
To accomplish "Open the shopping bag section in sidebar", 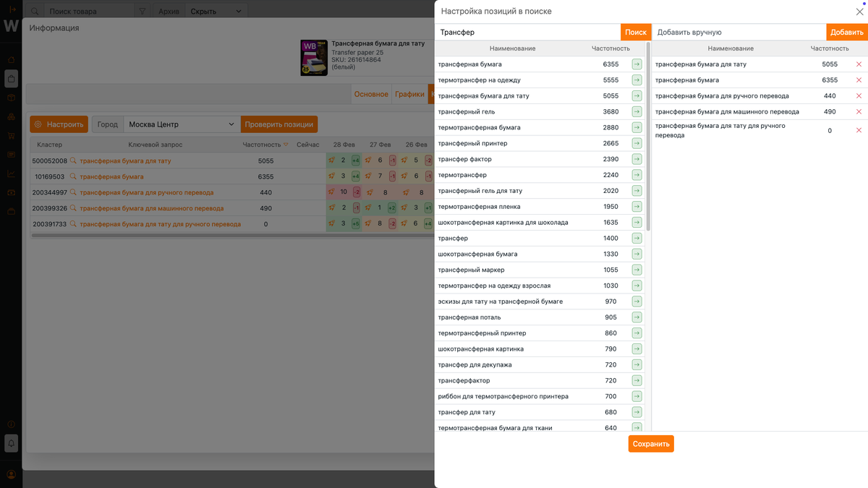I will [x=11, y=78].
